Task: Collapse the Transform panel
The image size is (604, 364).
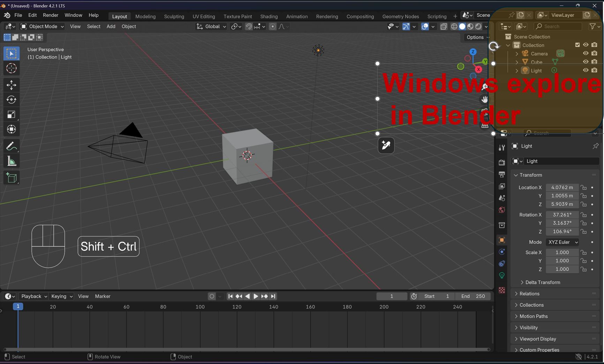Action: [x=556, y=175]
